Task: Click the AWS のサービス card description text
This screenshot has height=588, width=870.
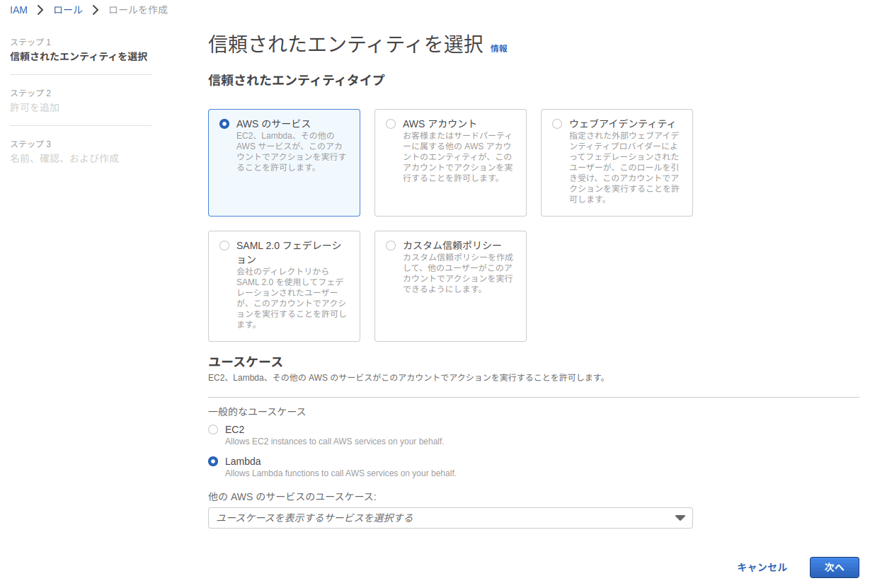Action: pos(292,151)
